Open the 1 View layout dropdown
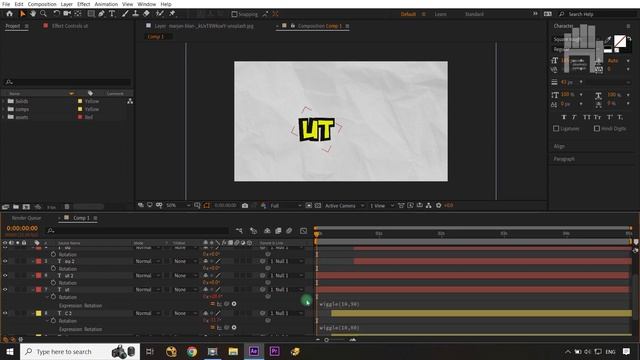Image resolution: width=640 pixels, height=360 pixels. 382,206
